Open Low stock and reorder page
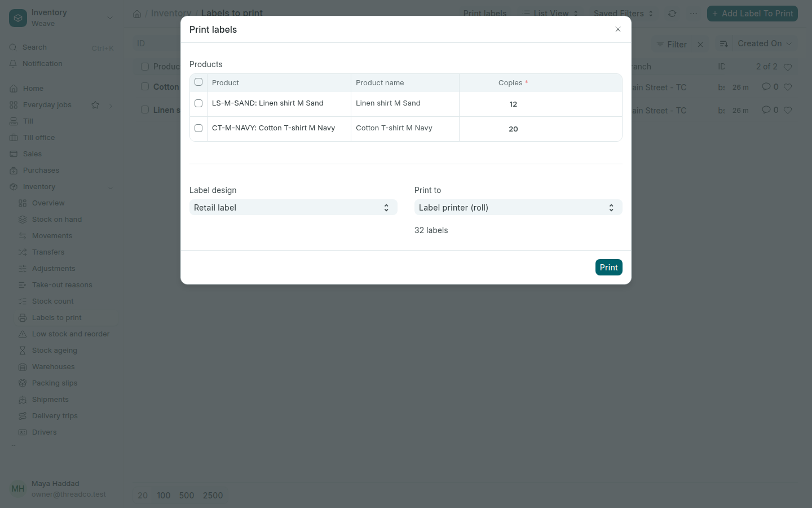The image size is (812, 508). 70,334
